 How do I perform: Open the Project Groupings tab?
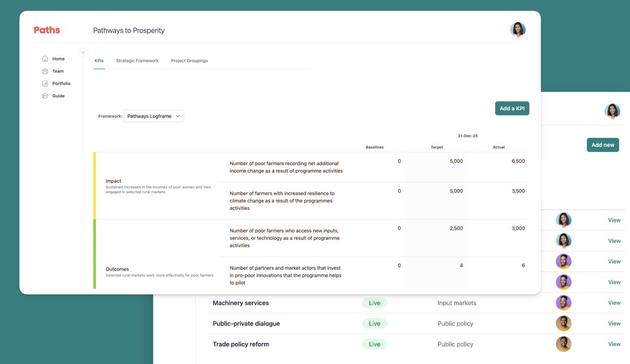189,61
